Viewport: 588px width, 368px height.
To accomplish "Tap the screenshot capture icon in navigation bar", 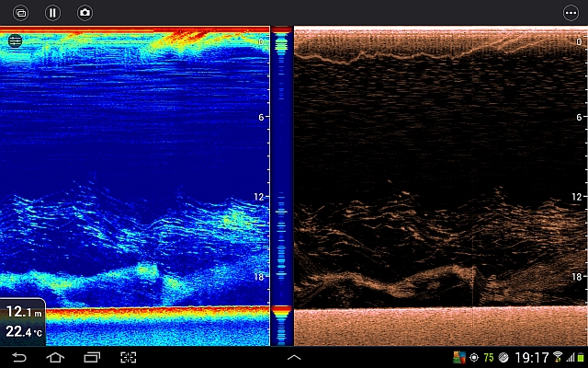I will (x=129, y=357).
